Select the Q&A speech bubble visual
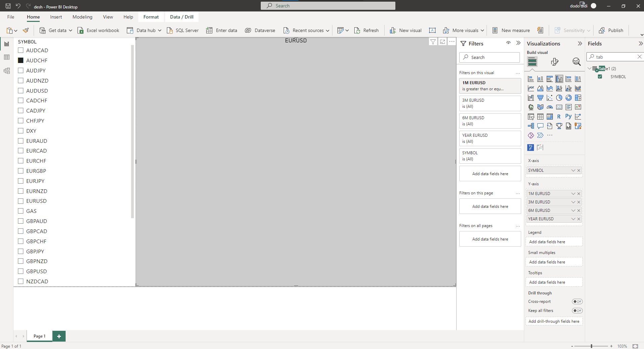The height and width of the screenshot is (349, 644). coord(540,126)
